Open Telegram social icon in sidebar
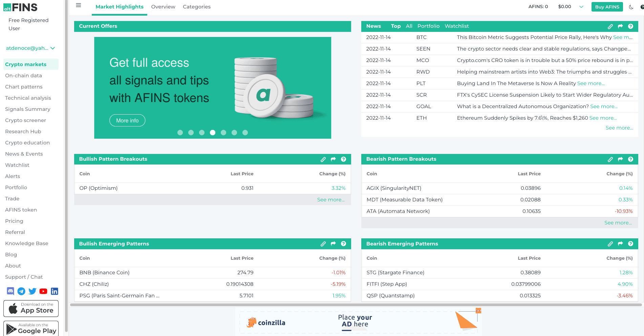Viewport: 644px width, 336px height. pos(21,291)
